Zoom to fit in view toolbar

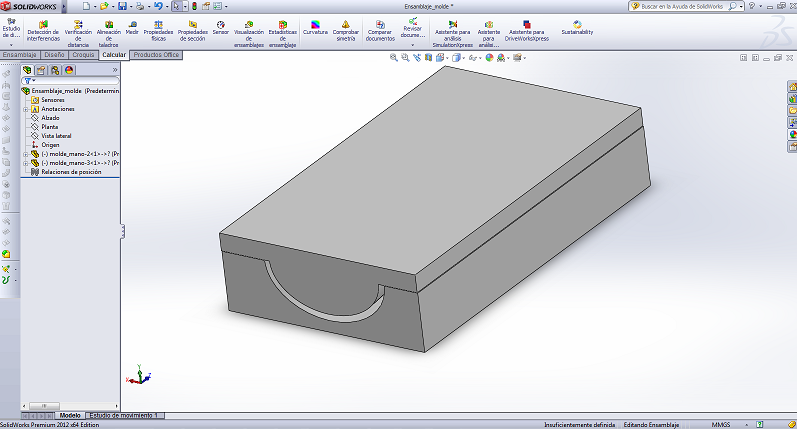(393, 58)
